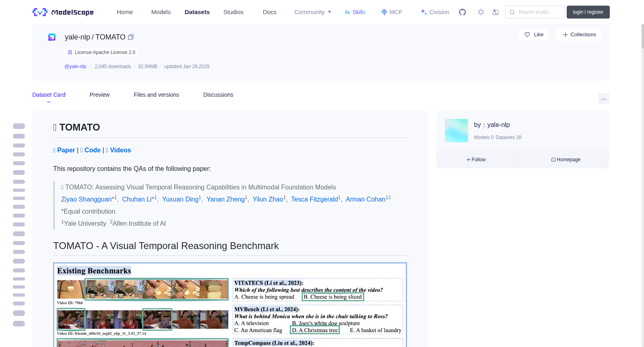Click 'Models 0' count text
The height and width of the screenshot is (347, 644).
point(484,137)
